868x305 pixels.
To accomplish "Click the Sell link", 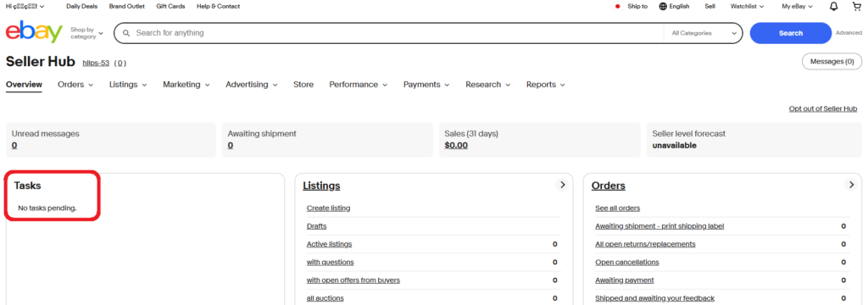I will coord(709,7).
